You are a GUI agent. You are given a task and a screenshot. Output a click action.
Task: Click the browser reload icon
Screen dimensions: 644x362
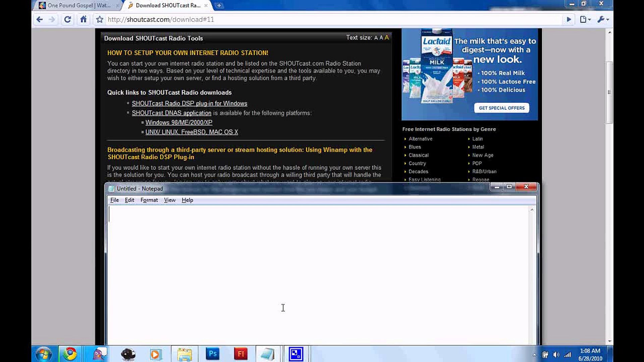(67, 19)
